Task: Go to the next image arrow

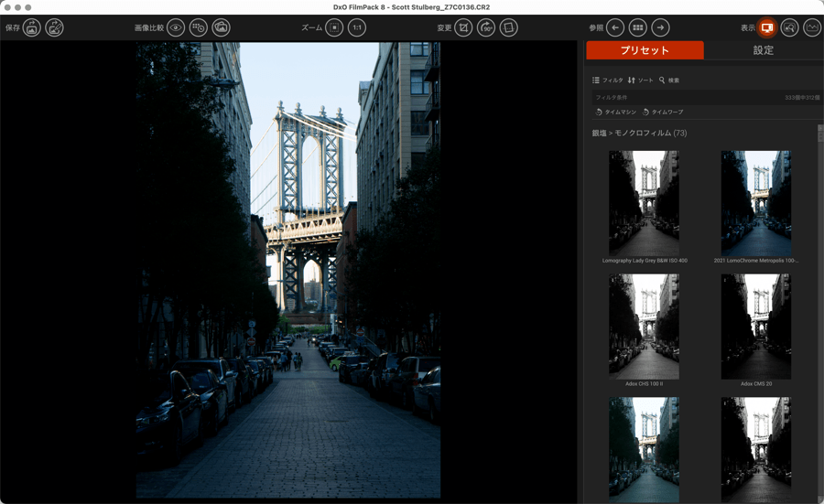Action: point(660,28)
